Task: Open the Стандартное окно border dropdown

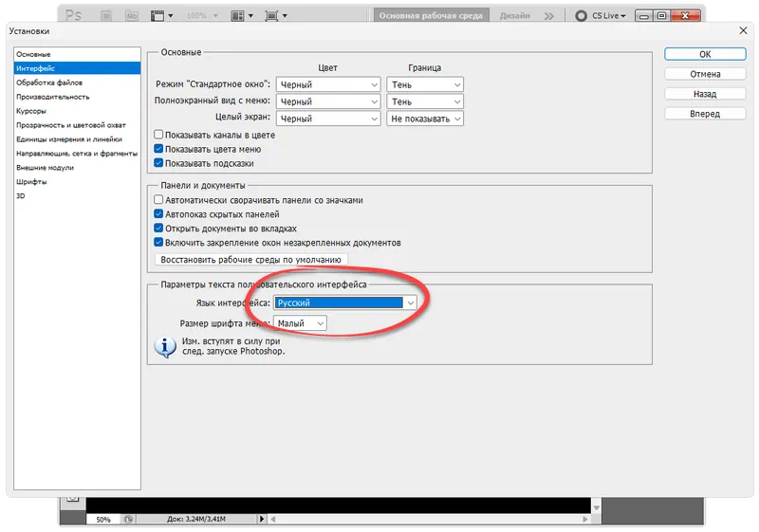Action: pos(425,84)
